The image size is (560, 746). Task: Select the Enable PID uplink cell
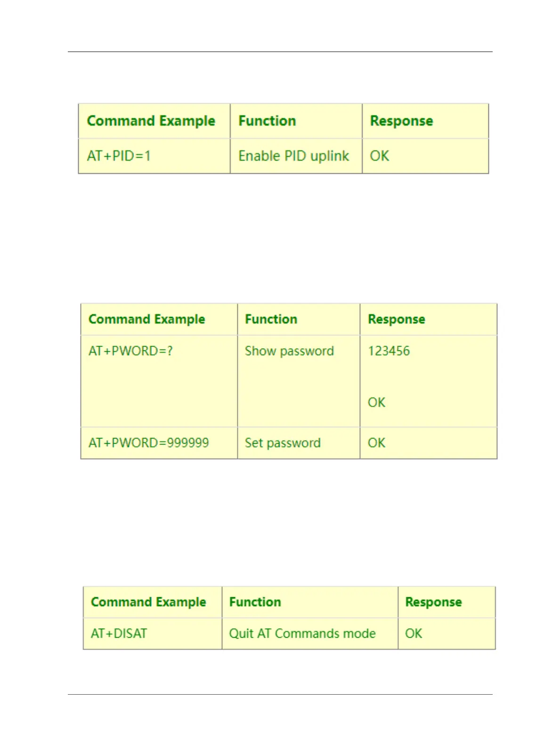296,156
